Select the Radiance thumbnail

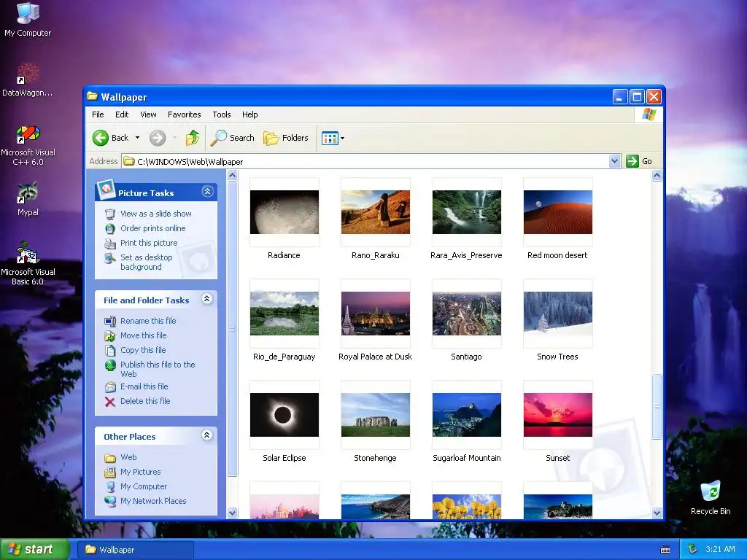(285, 212)
